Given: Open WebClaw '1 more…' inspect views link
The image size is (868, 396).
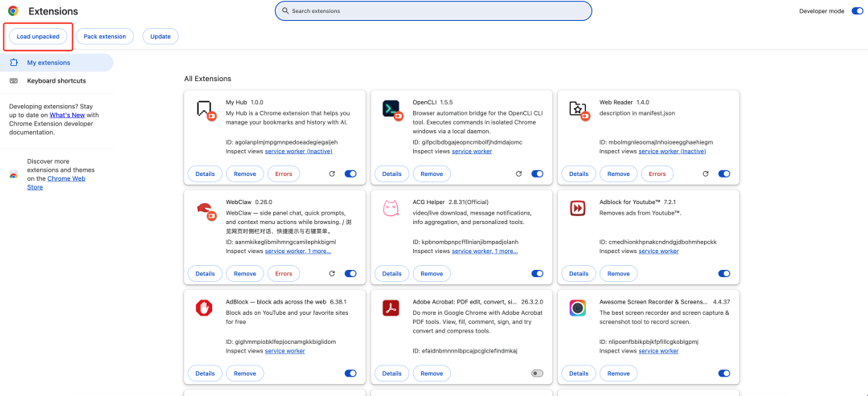Looking at the screenshot, I should [316, 251].
